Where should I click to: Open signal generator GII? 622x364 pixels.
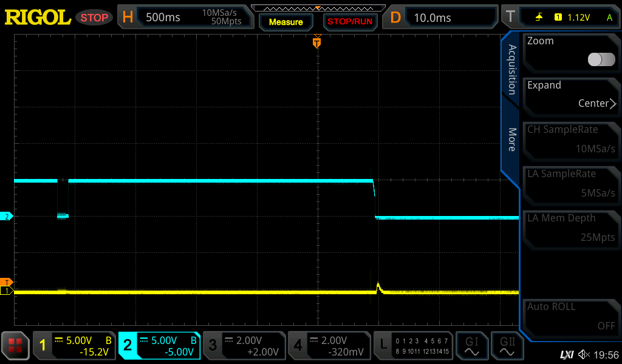(x=507, y=345)
